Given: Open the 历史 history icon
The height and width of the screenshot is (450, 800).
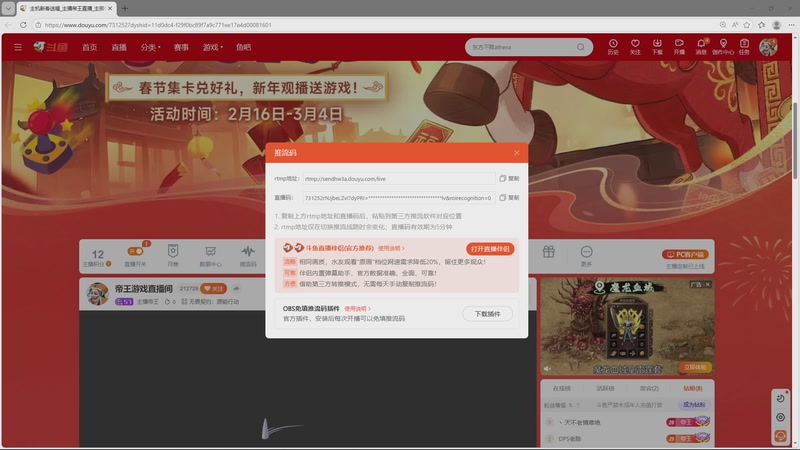Looking at the screenshot, I should (x=613, y=47).
